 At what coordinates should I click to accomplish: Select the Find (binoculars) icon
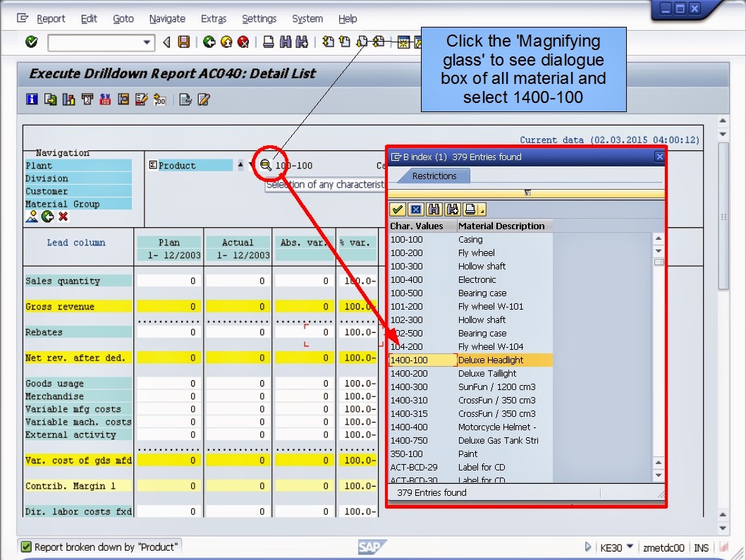285,42
